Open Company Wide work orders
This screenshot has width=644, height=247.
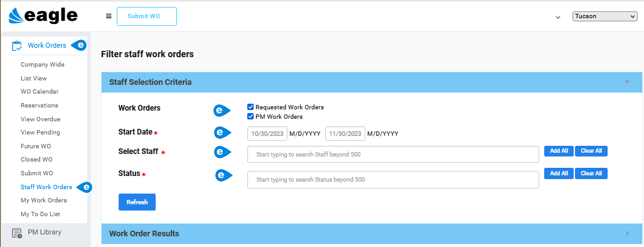[43, 65]
